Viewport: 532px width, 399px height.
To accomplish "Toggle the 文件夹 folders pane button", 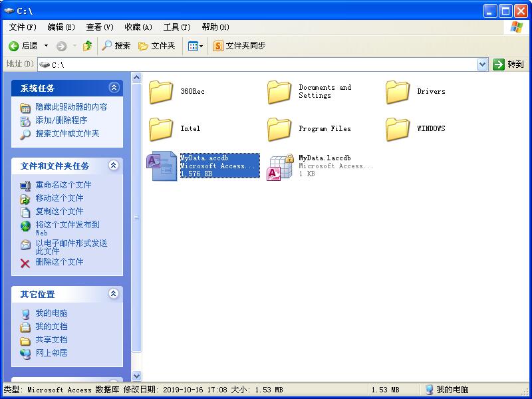I will [157, 46].
